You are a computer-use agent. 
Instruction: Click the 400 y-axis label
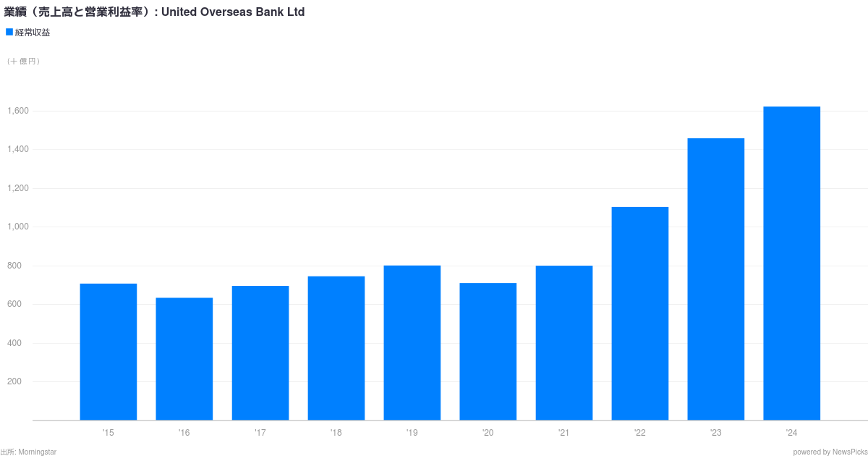[14, 343]
